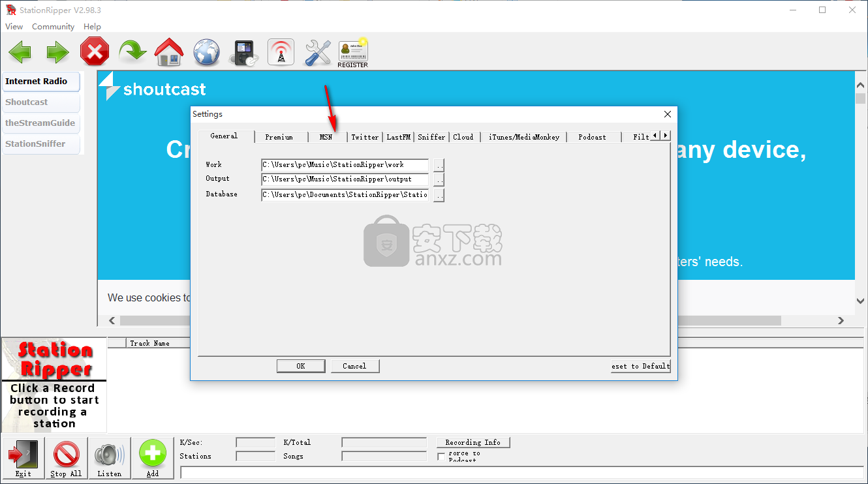Open the wrench and screwdriver settings icon
Viewport: 868px width, 484px height.
(318, 52)
